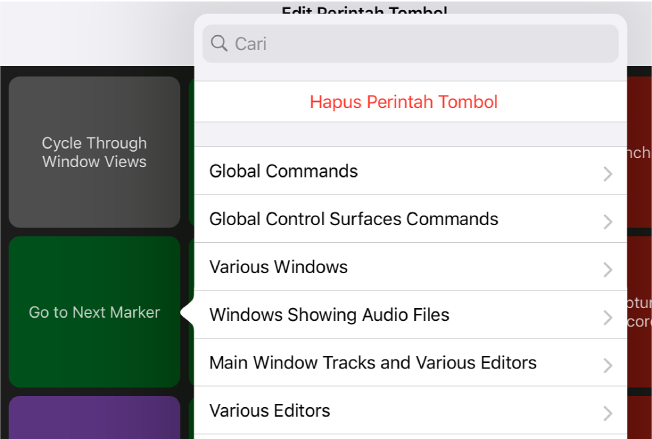Choose Windows Showing Audio Files category
652x439 pixels.
329,315
